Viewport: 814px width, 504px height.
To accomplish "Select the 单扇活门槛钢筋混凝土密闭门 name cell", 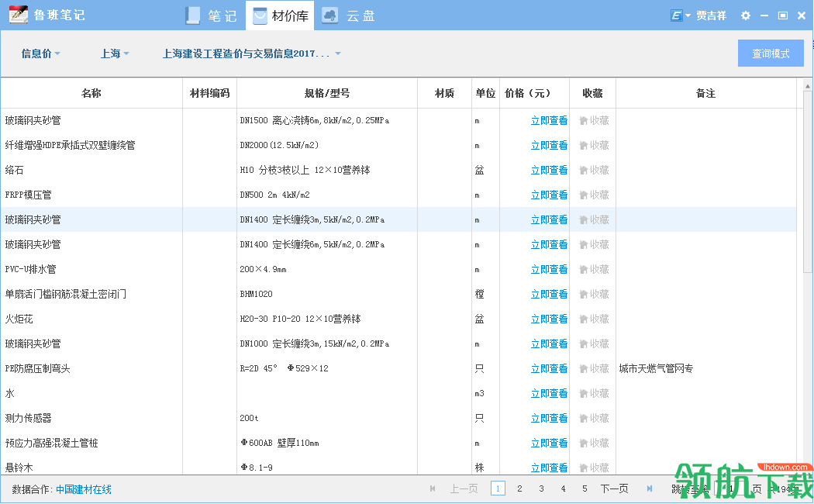I will click(65, 295).
